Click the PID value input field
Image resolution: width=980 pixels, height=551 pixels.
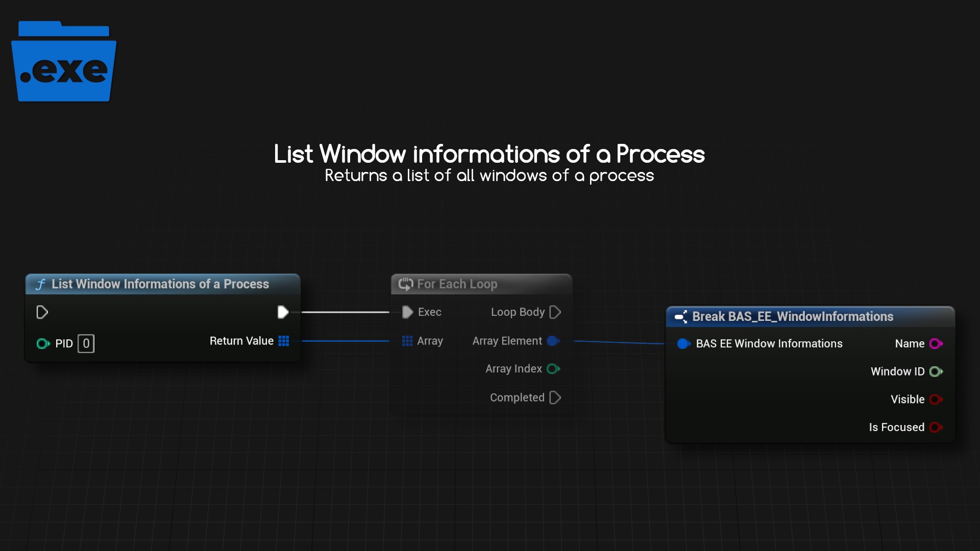coord(86,343)
